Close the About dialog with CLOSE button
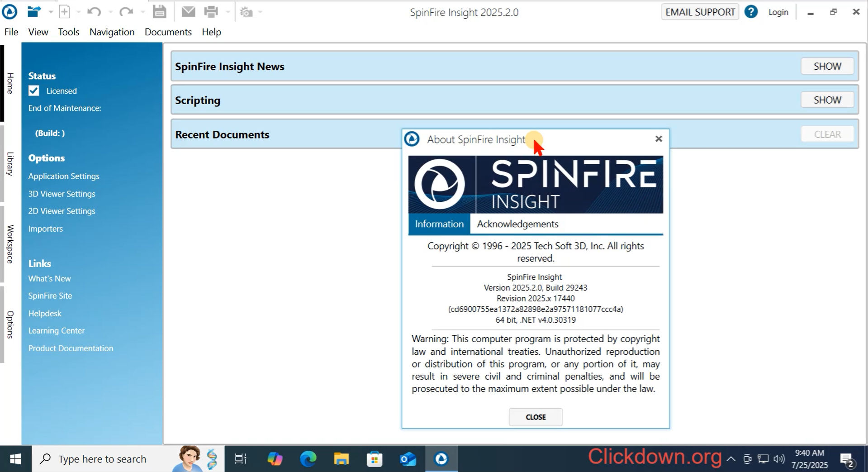The width and height of the screenshot is (868, 472). tap(535, 417)
